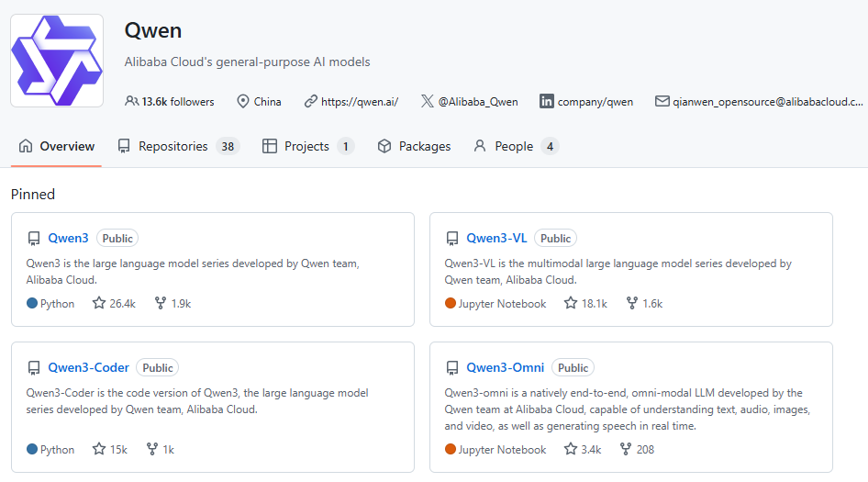Screen dimensions: 868x482
Task: Open the Qwen3-Coder repository link
Action: click(89, 367)
